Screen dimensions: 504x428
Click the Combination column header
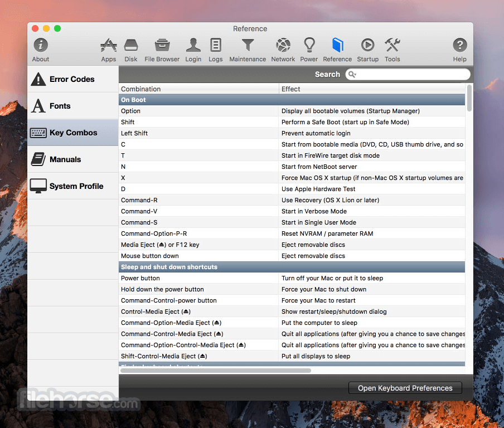(198, 89)
